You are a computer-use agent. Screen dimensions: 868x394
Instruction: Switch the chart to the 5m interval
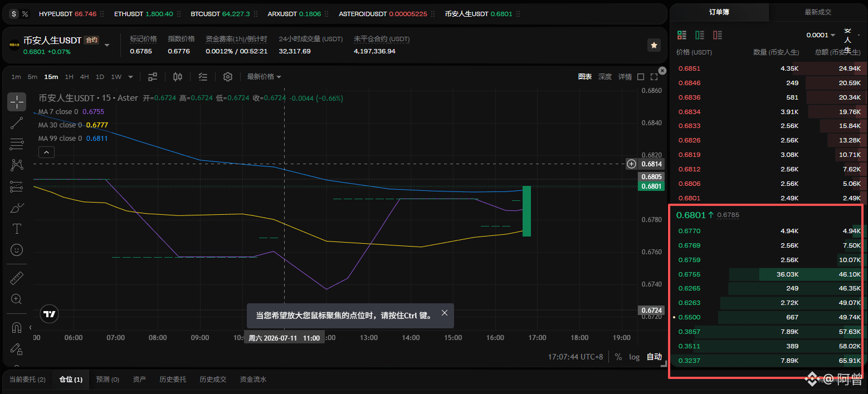point(32,77)
